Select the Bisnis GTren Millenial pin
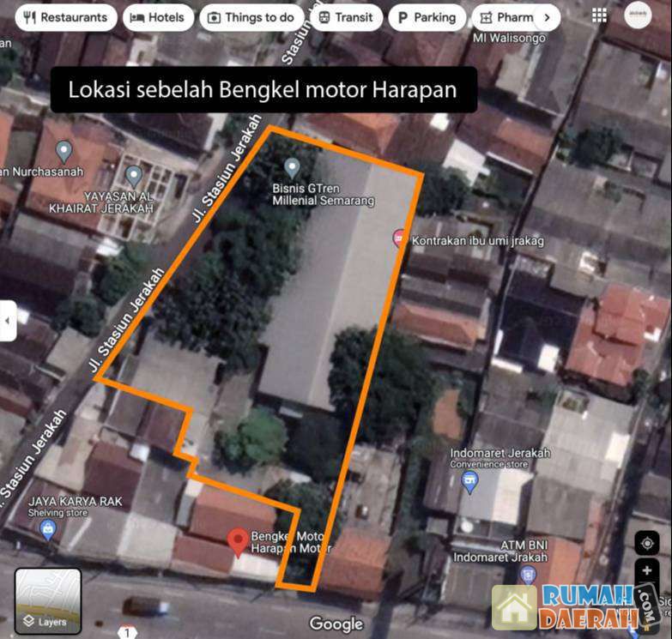This screenshot has width=672, height=639. 292,166
